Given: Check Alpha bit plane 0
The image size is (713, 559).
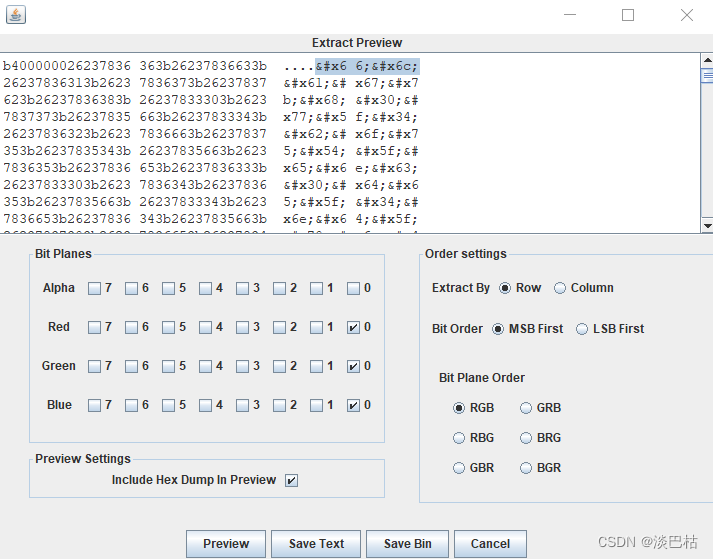Looking at the screenshot, I should click(353, 288).
